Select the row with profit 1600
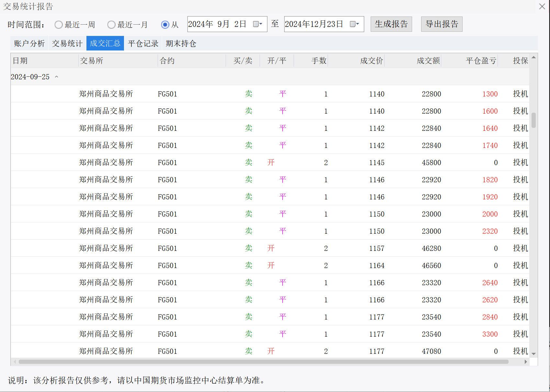 click(270, 111)
